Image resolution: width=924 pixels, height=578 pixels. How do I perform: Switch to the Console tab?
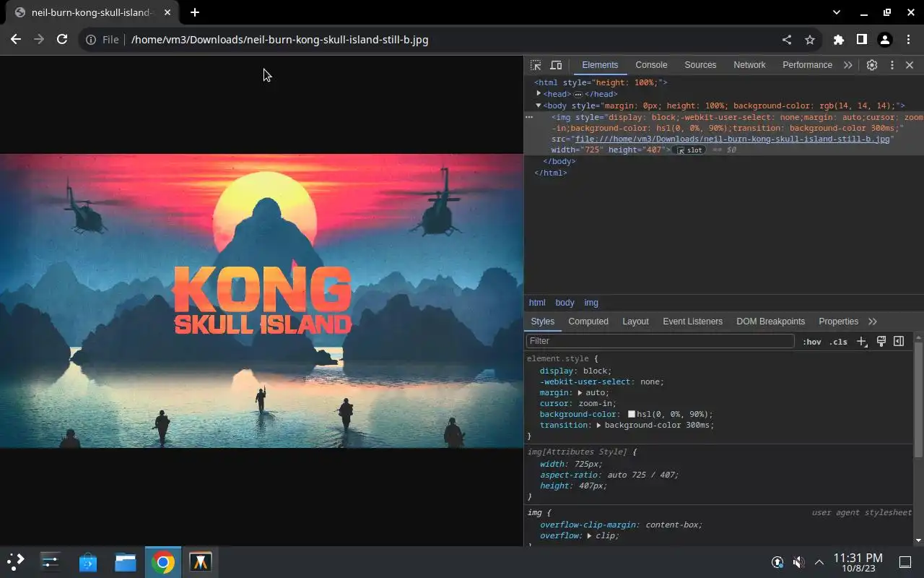651,65
